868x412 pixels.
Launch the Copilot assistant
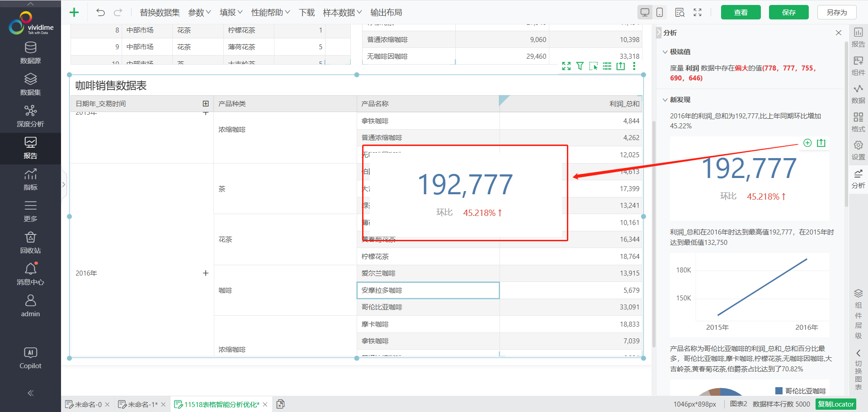(30, 358)
